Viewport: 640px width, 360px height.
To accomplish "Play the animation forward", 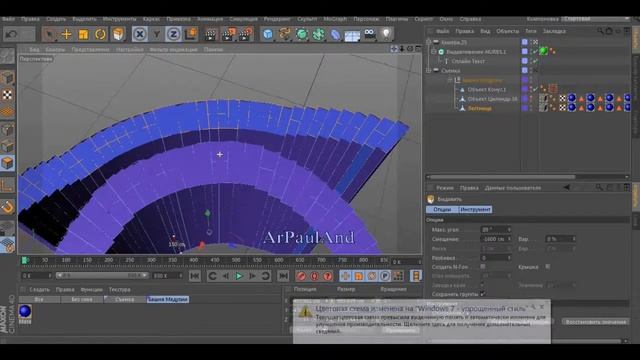I will coord(239,276).
